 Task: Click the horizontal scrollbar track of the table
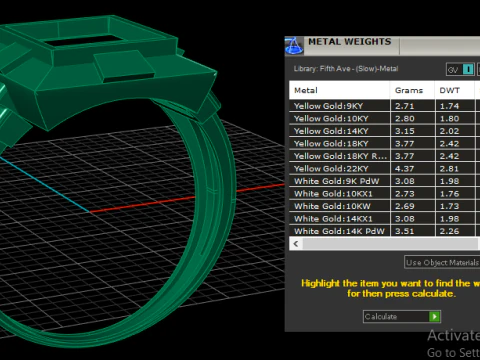click(391, 244)
